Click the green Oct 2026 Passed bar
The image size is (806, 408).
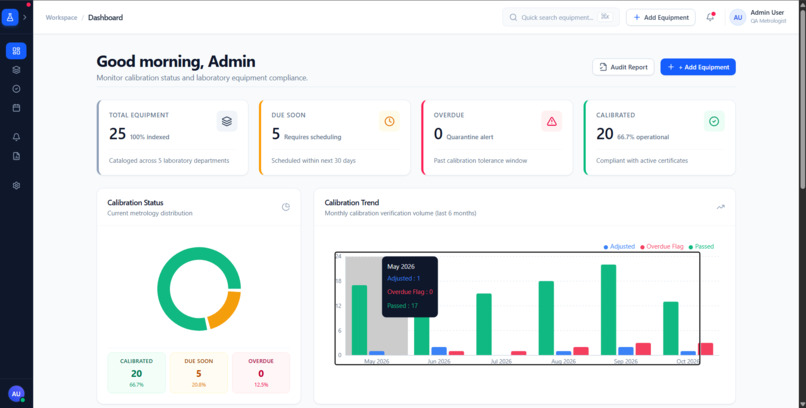point(671,328)
